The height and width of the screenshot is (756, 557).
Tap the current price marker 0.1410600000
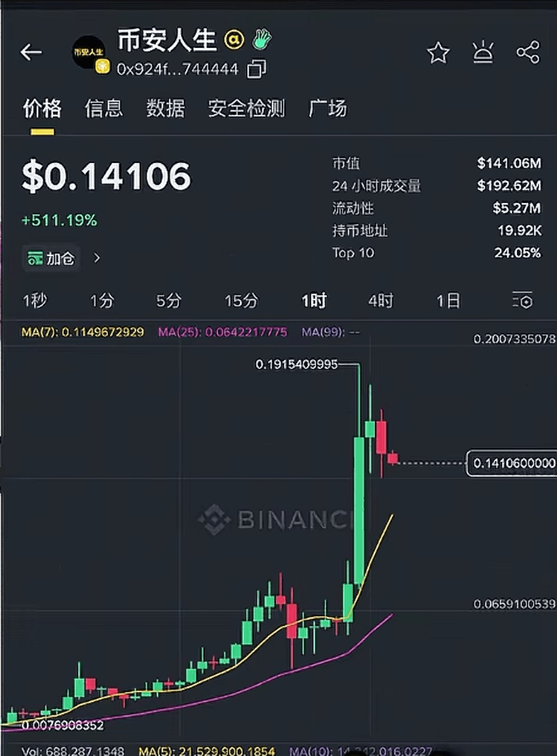511,463
